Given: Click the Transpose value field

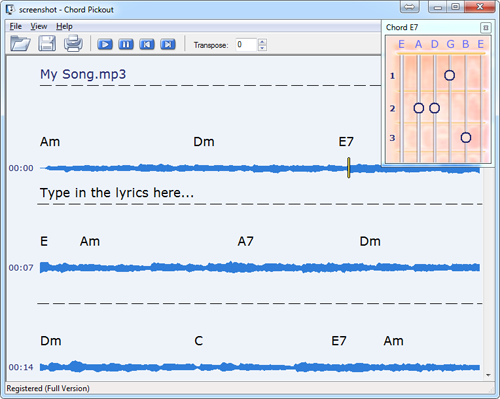Looking at the screenshot, I should click(x=246, y=45).
